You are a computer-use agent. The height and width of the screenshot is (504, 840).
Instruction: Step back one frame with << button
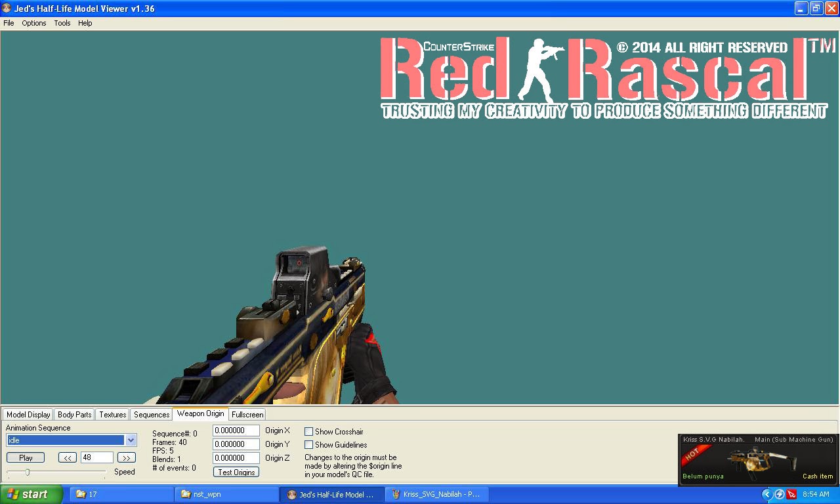pyautogui.click(x=67, y=457)
